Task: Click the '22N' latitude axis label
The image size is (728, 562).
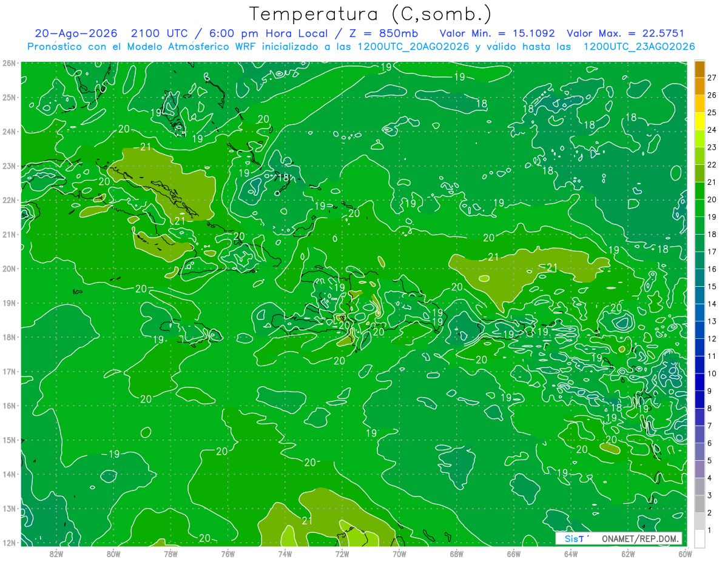Action: coord(9,200)
